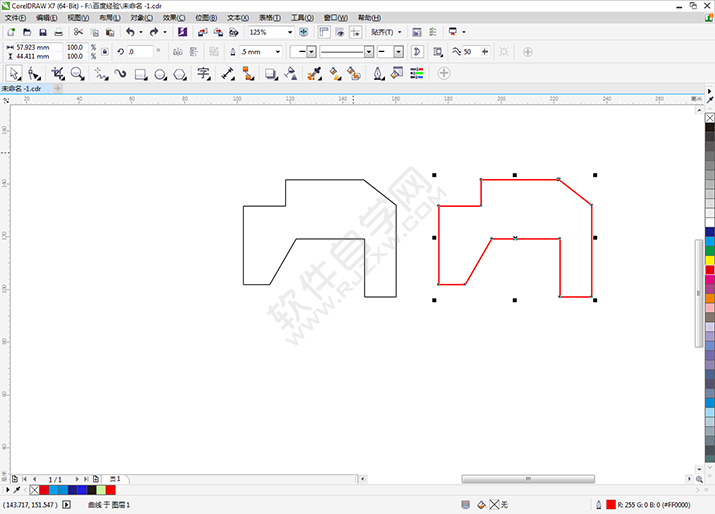Choose the Ellipse tool

point(160,73)
